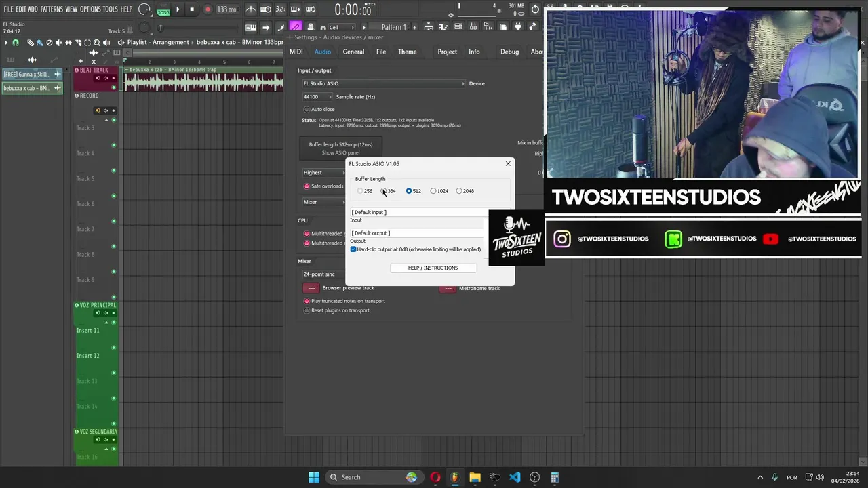Click the main volume knob next to the menu bar
Image resolution: width=868 pixels, height=488 pixels.
144,9
